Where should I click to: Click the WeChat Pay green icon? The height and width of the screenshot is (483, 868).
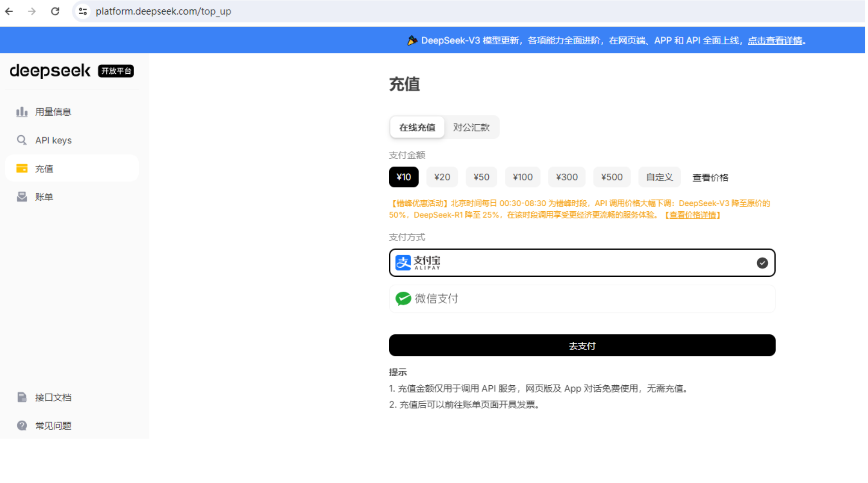[x=403, y=298]
